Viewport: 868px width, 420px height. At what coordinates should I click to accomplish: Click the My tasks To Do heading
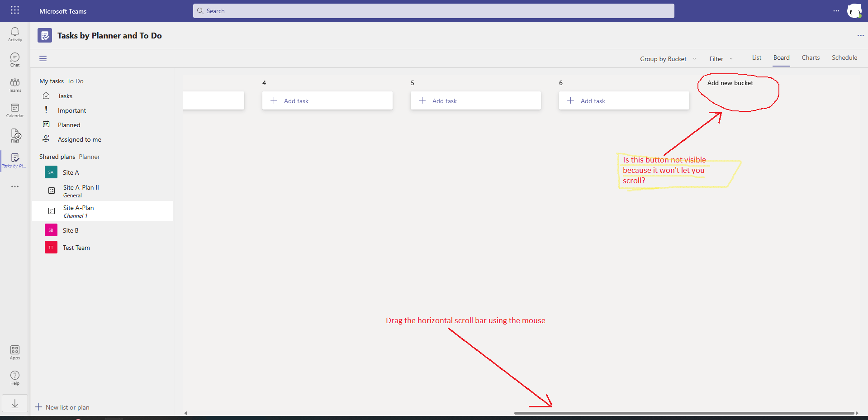coord(62,81)
